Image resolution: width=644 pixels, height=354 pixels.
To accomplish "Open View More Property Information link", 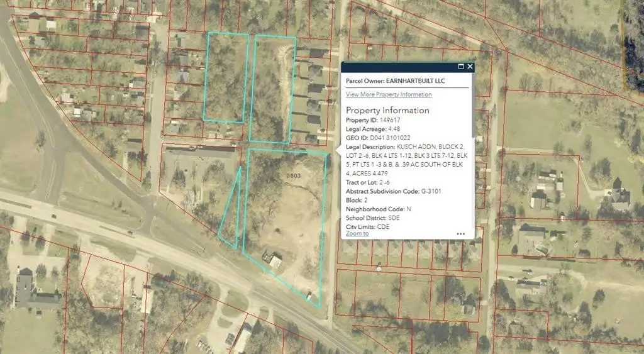I will click(x=389, y=94).
